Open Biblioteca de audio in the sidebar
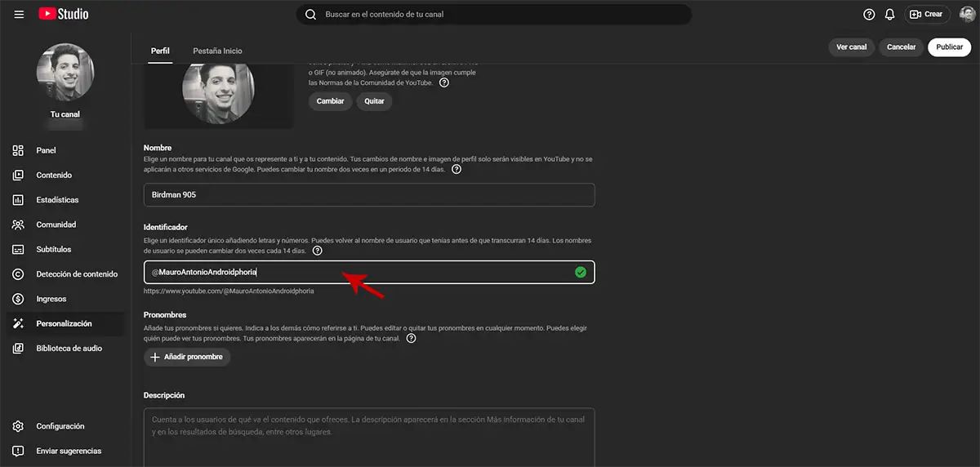 coord(65,348)
